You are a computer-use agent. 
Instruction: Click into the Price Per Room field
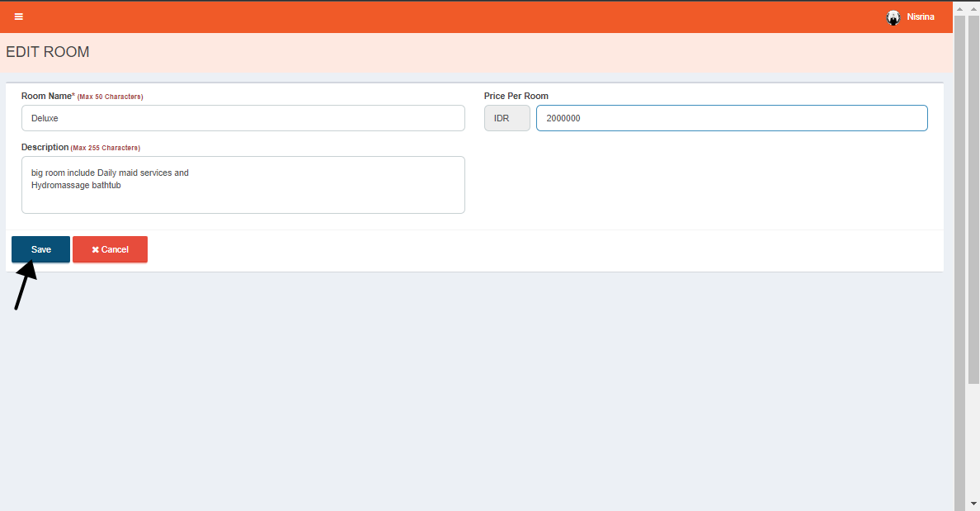pyautogui.click(x=731, y=118)
